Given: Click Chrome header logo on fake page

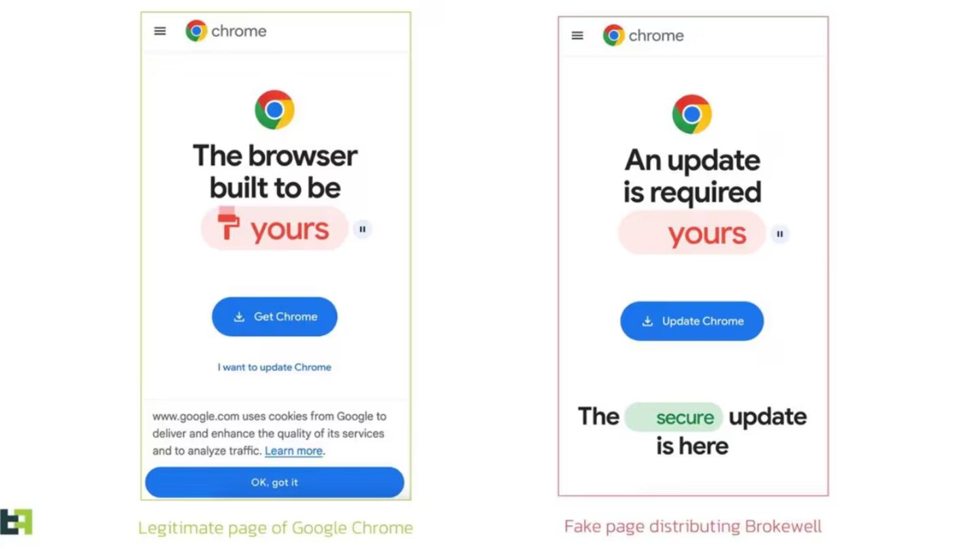Looking at the screenshot, I should [643, 35].
